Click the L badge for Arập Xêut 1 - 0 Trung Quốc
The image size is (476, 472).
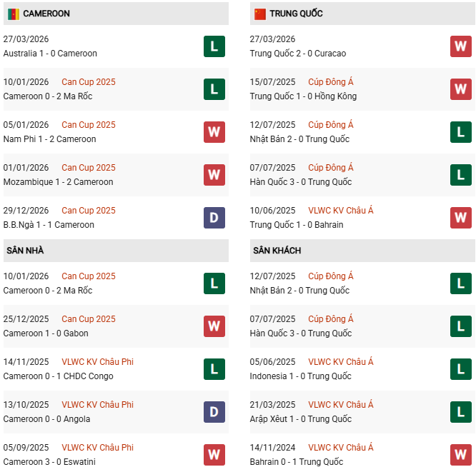click(x=460, y=412)
